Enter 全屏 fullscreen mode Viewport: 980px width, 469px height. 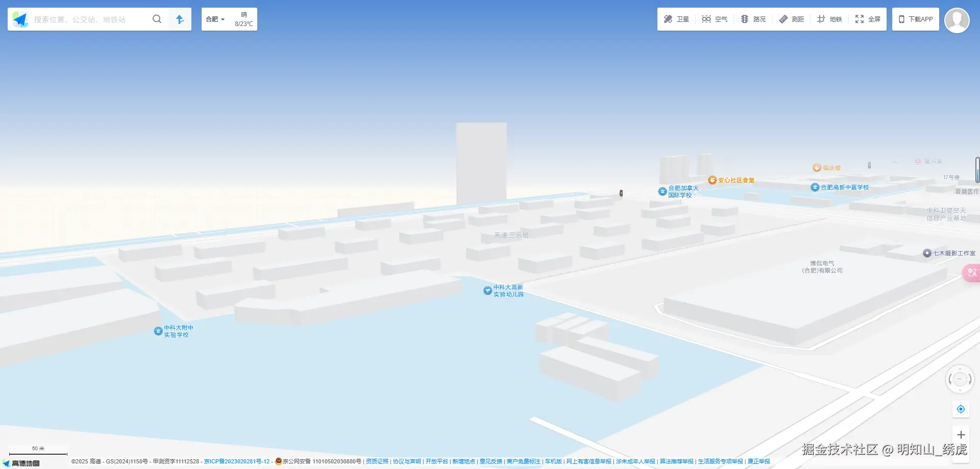(x=868, y=19)
